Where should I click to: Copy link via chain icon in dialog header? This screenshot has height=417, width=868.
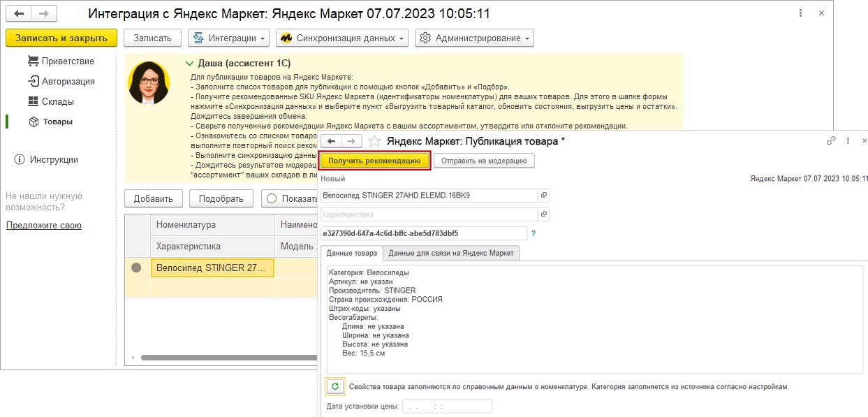point(831,140)
